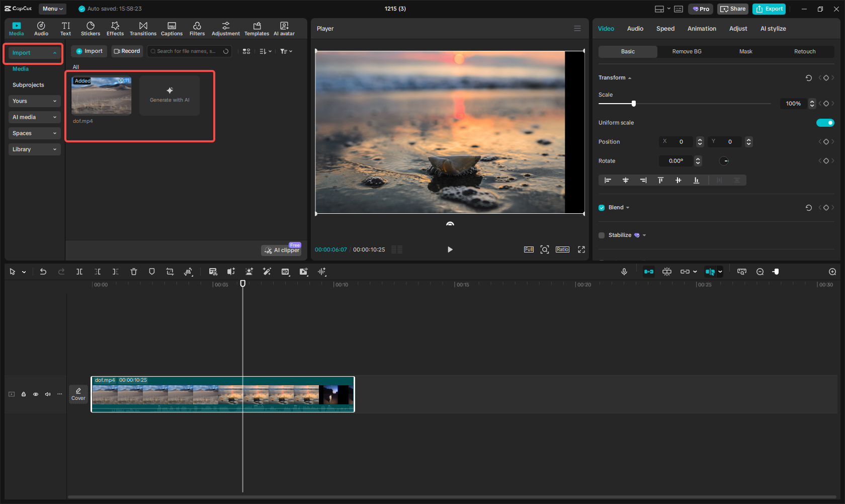Click the Crop icon in timeline toolbar
This screenshot has height=504, width=845.
pyautogui.click(x=170, y=272)
